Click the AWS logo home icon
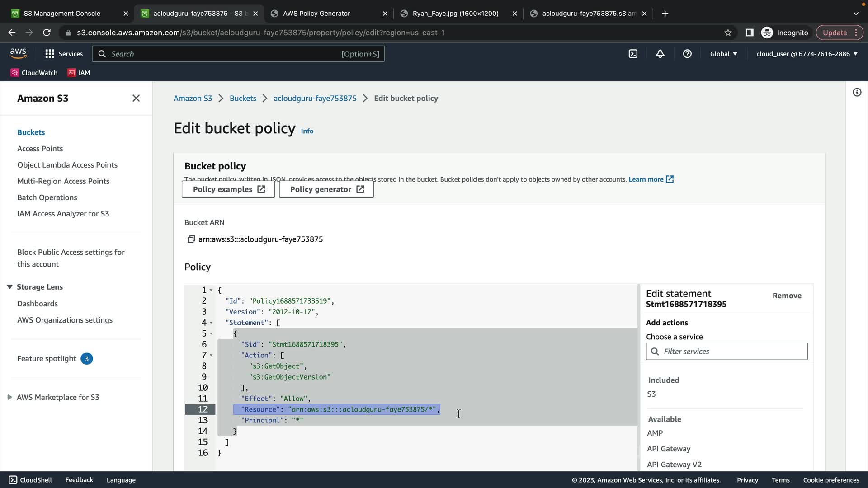868x488 pixels. point(18,53)
